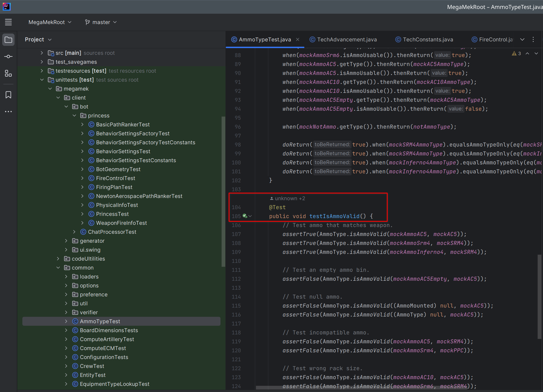Select ComputeECMTest in the project tree

pos(103,348)
